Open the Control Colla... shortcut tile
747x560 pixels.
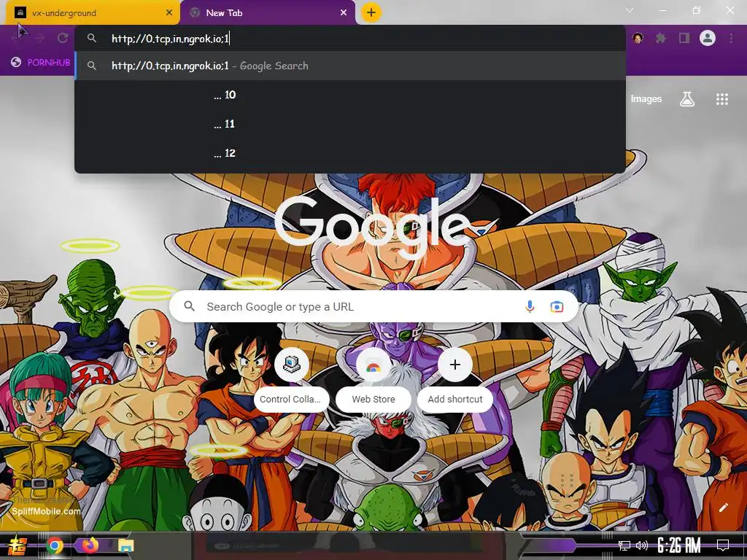point(292,381)
